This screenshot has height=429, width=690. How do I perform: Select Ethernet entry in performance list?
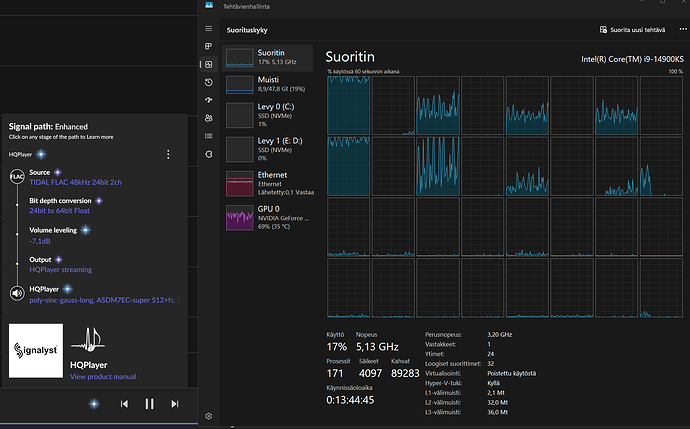tap(268, 183)
